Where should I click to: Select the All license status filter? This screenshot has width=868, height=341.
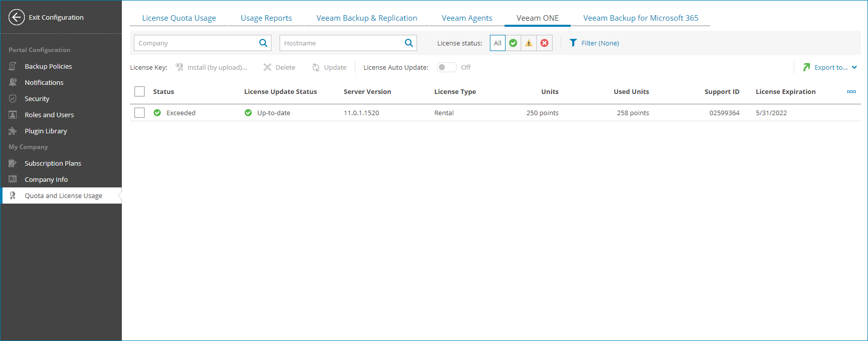(497, 43)
